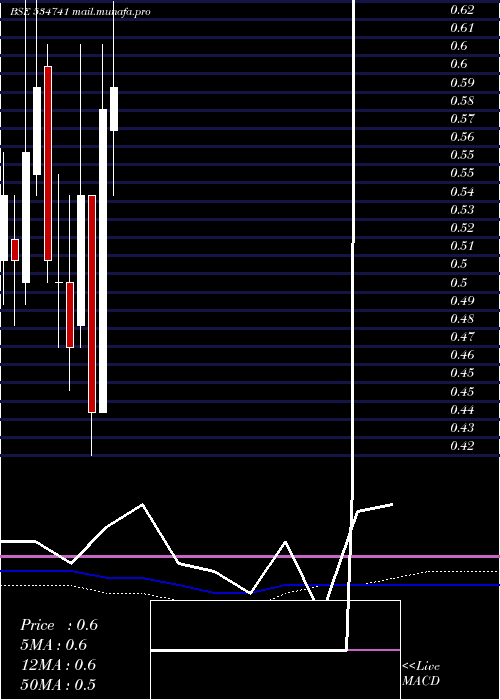Viewport: 500px width, 700px height.
Task: Select the '50MA : 0.5' indicator value
Action: pyautogui.click(x=58, y=684)
